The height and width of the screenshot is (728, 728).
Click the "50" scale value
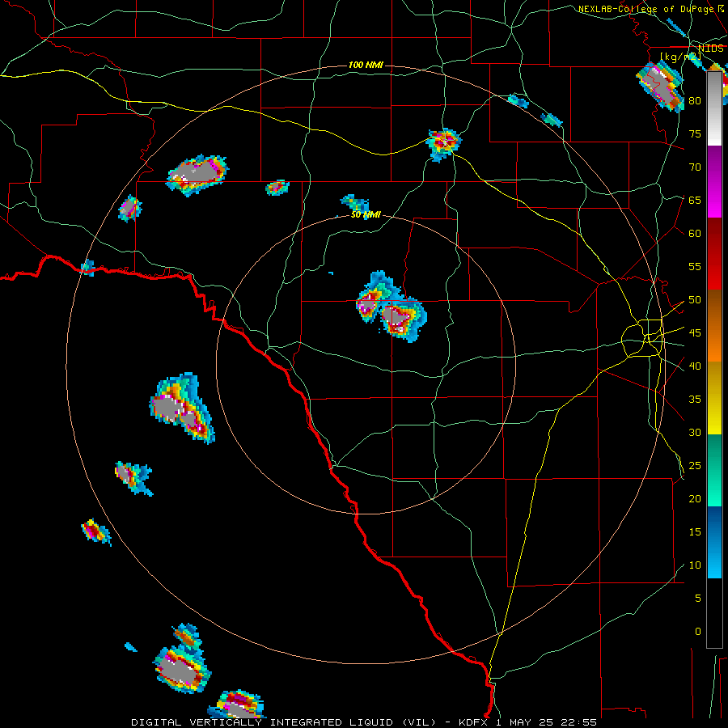[x=695, y=299]
